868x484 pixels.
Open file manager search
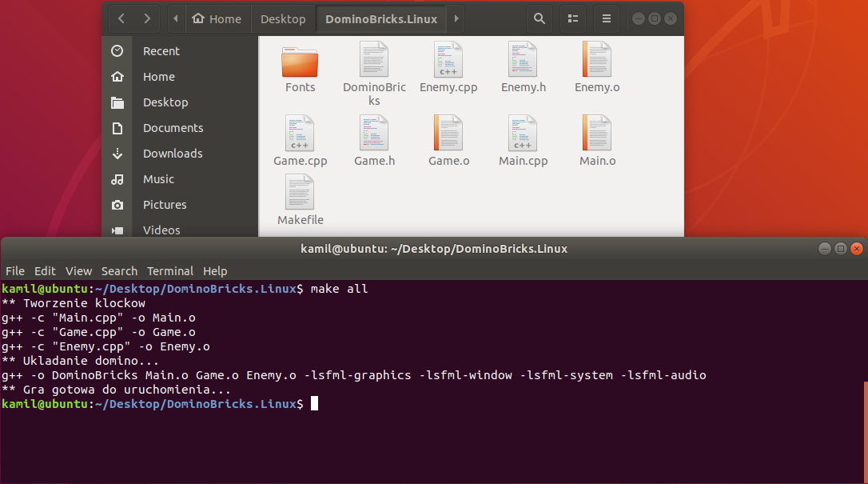[540, 19]
